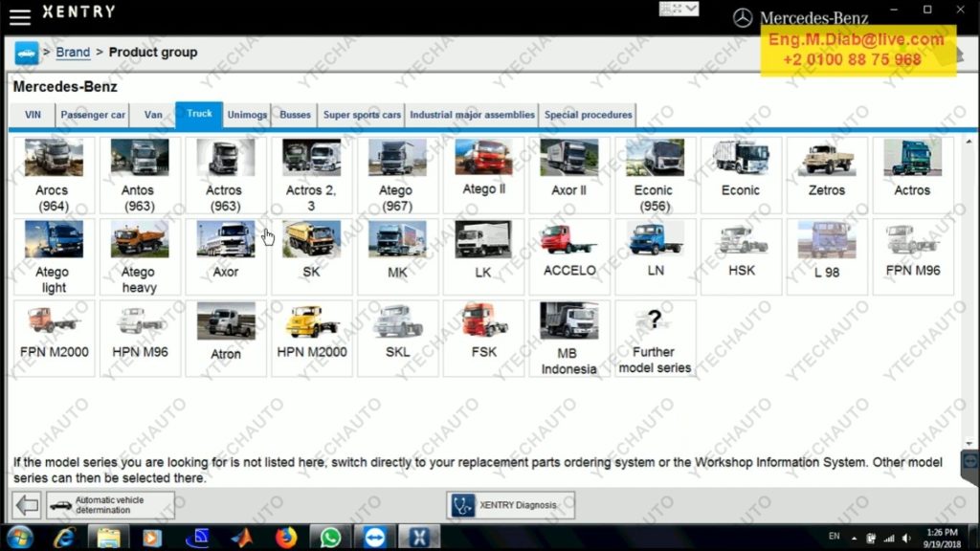Switch to the Passenger car tab
This screenshot has width=980, height=551.
tap(93, 115)
